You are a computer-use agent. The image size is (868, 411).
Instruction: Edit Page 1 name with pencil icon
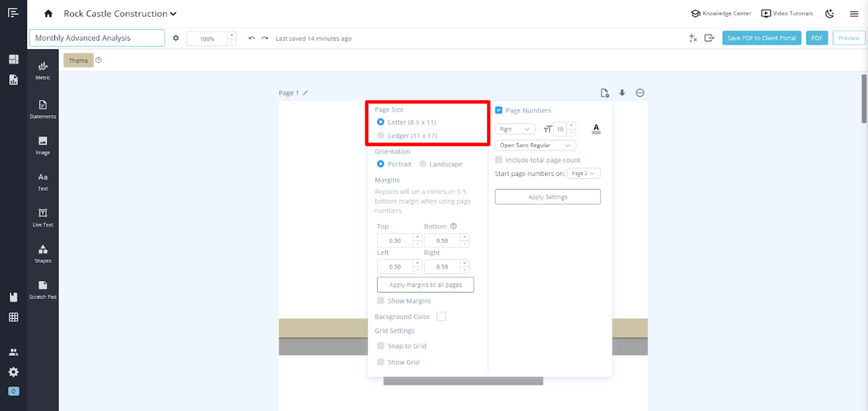(x=306, y=93)
